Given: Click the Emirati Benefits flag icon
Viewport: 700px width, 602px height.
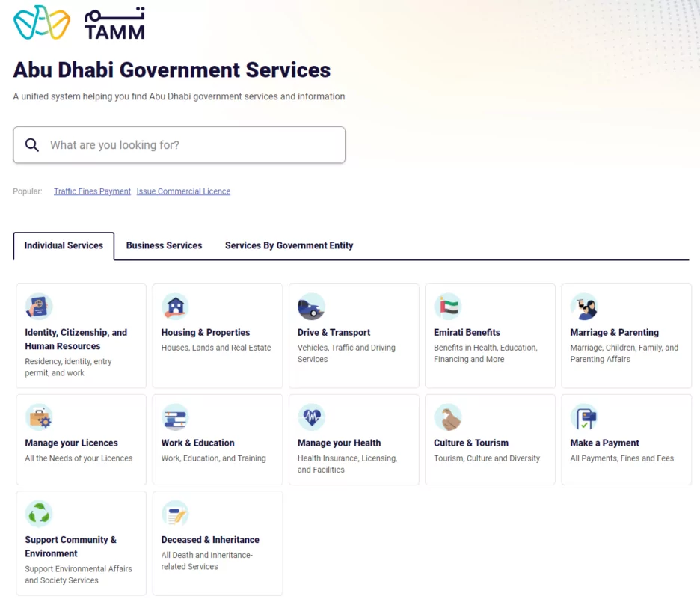Looking at the screenshot, I should [x=447, y=307].
